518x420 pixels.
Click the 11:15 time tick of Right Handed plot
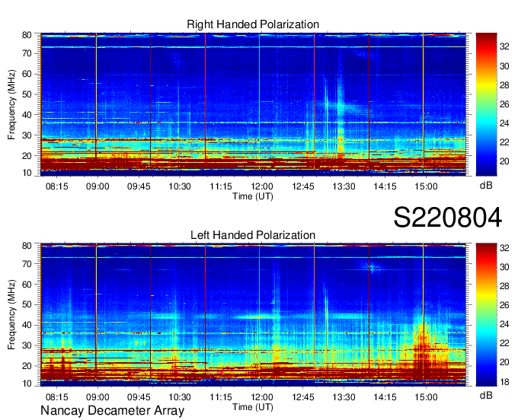click(221, 186)
